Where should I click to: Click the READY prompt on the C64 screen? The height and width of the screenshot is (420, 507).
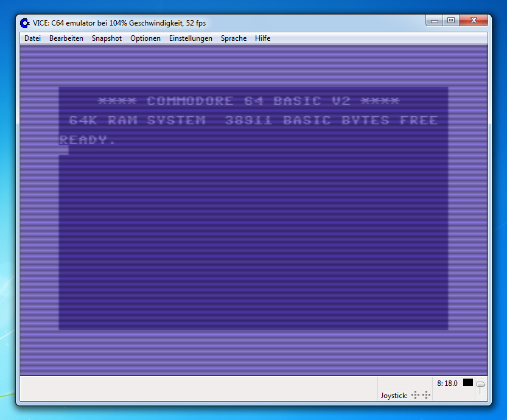click(85, 139)
